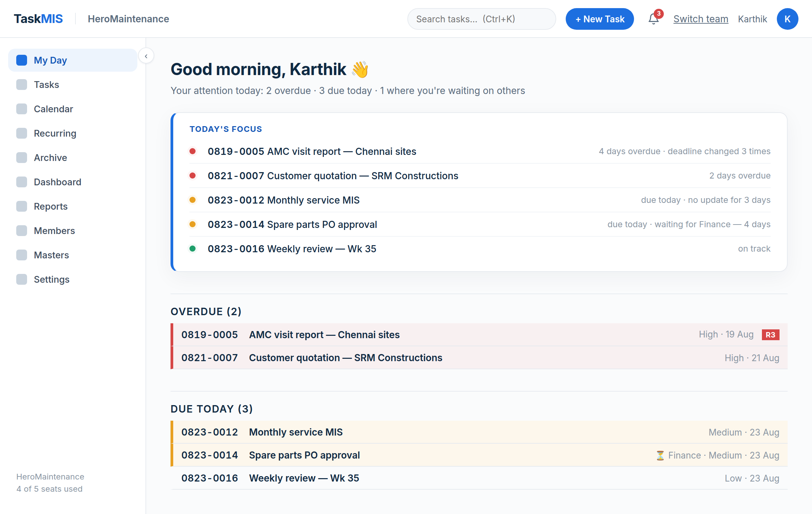
Task: Focus the Search tasks field
Action: click(481, 19)
